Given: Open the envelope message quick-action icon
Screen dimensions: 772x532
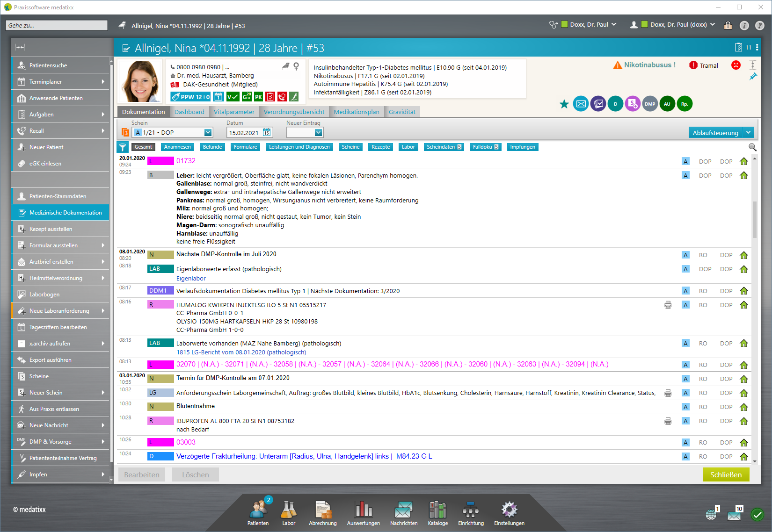Looking at the screenshot, I should tap(581, 104).
